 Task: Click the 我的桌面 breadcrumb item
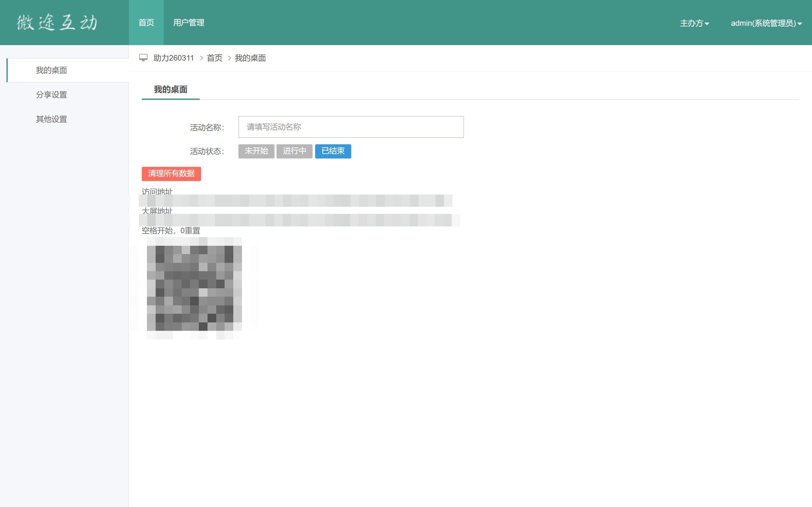[250, 58]
